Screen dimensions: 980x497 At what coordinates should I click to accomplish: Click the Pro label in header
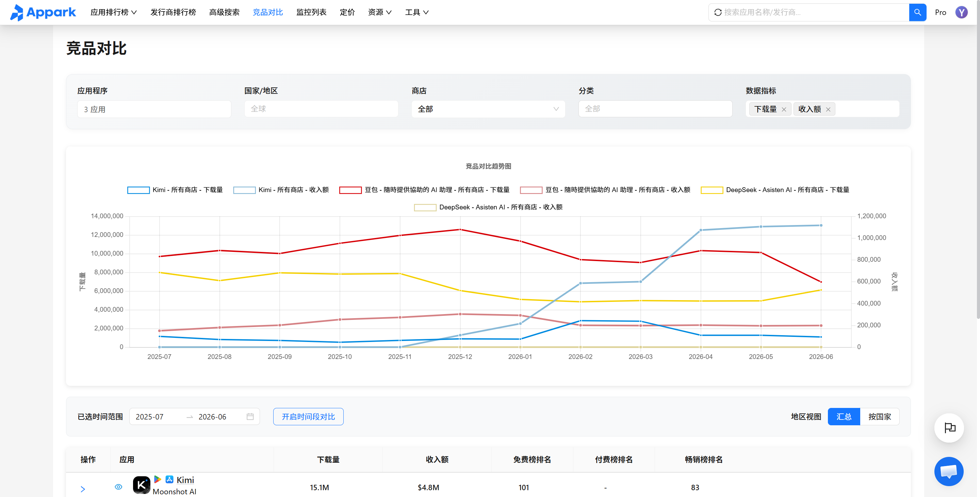point(941,12)
